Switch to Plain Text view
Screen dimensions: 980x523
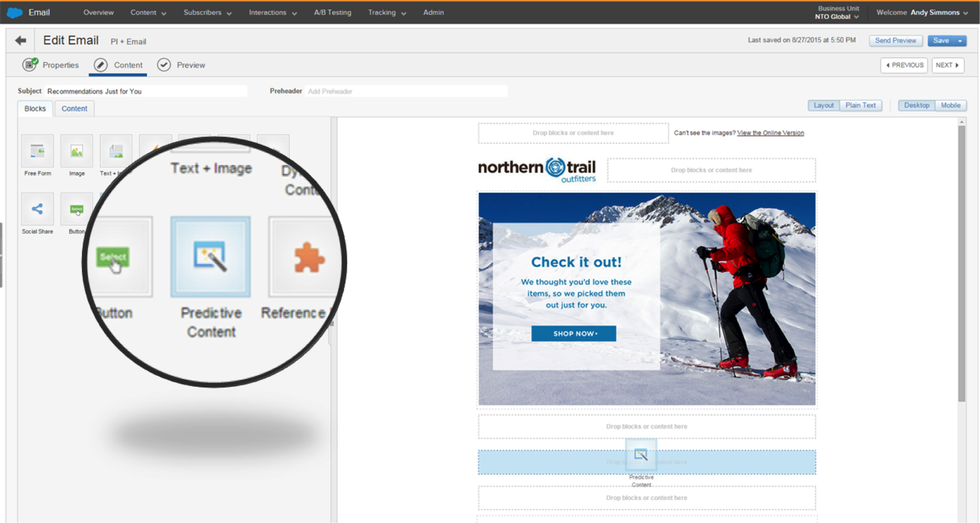click(861, 105)
